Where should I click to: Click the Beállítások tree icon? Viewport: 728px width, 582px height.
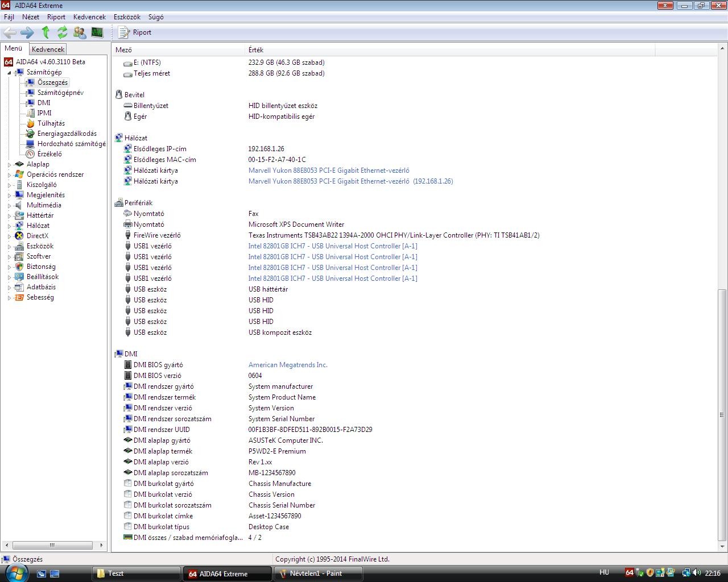pyautogui.click(x=19, y=277)
